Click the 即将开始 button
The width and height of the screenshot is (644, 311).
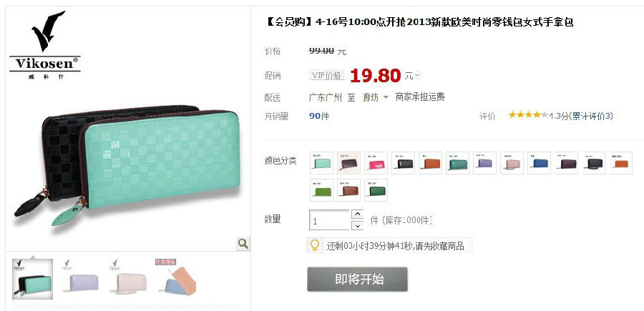[357, 280]
